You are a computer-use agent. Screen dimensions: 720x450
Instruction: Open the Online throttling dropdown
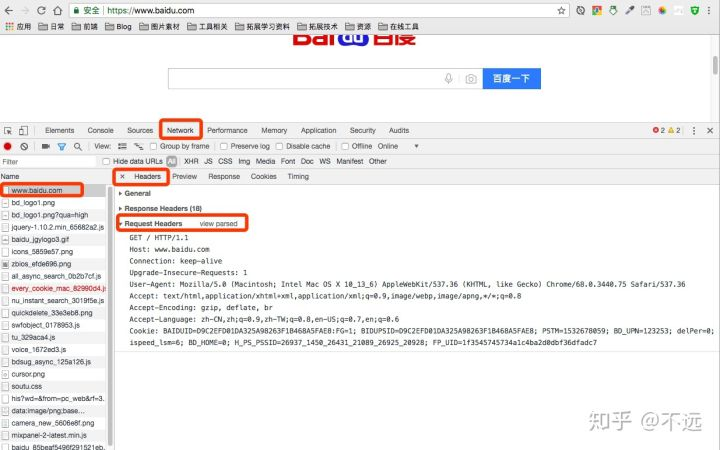[x=398, y=146]
